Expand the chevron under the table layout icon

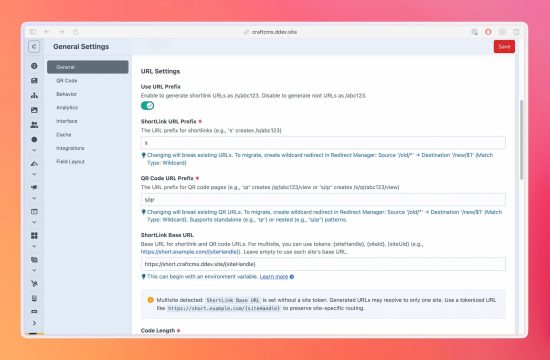pyautogui.click(x=34, y=222)
